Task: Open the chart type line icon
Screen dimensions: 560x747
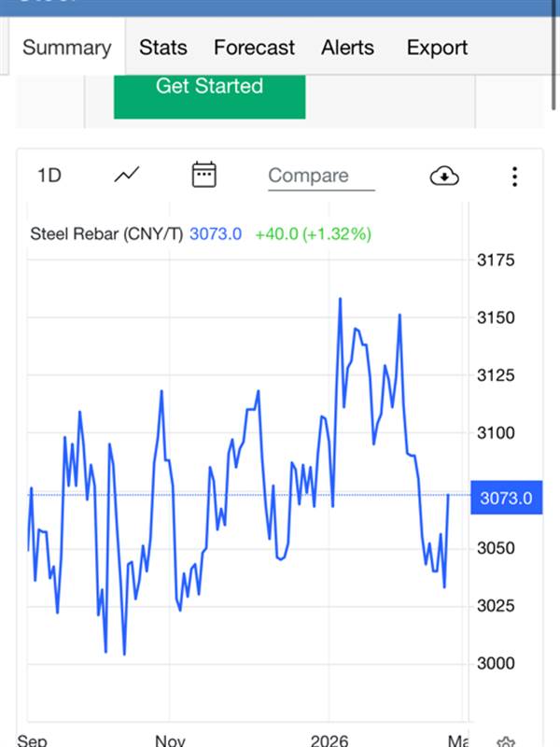Action: pyautogui.click(x=127, y=175)
